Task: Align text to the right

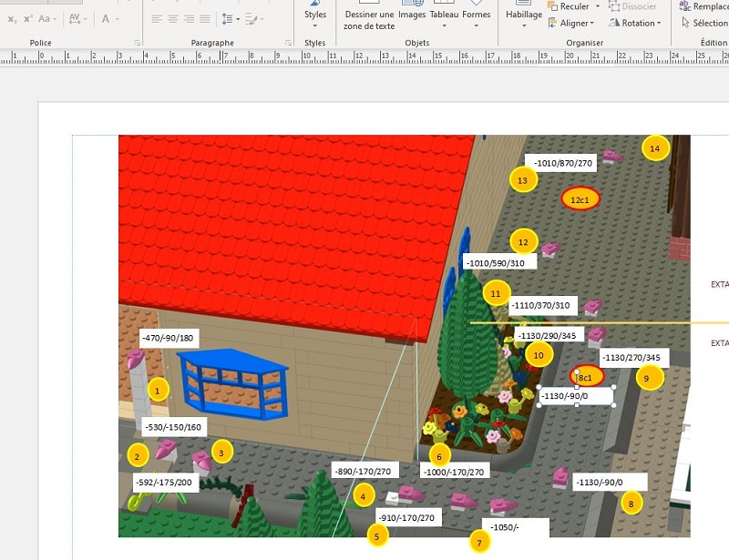Action: tap(189, 19)
